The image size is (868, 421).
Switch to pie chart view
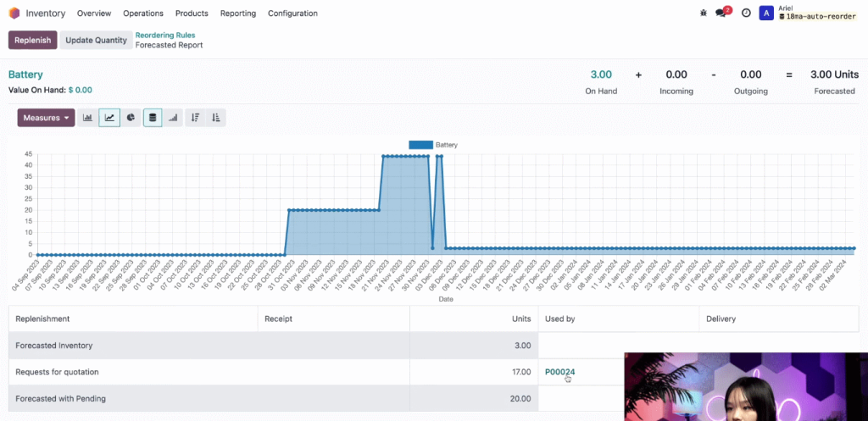[x=131, y=118]
